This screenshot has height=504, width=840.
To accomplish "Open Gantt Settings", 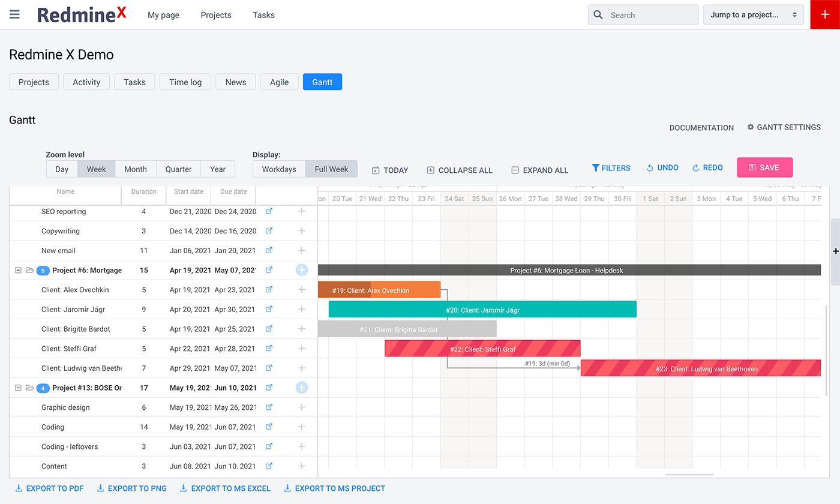I will click(784, 127).
